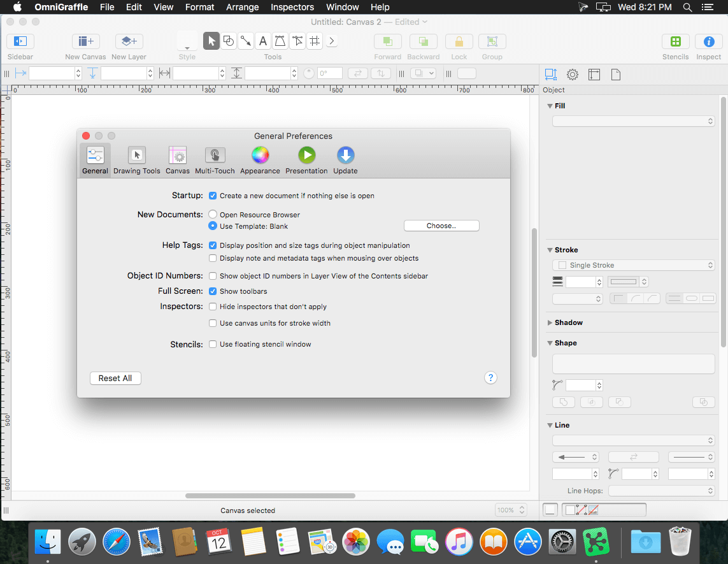Enable Show object ID numbers checkbox
The image size is (728, 564).
(x=213, y=276)
